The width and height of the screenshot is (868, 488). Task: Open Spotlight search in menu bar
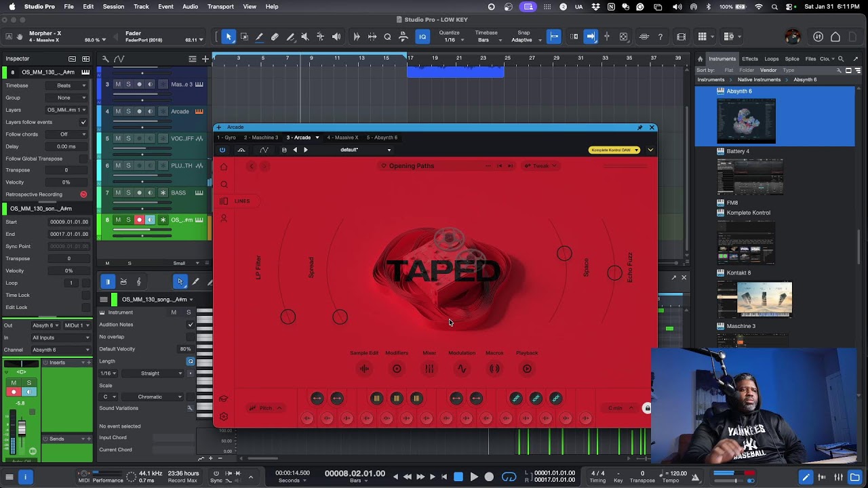click(x=774, y=7)
